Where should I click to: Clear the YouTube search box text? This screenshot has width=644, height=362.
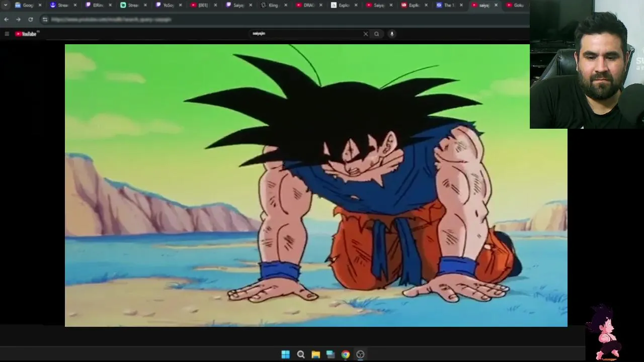366,34
